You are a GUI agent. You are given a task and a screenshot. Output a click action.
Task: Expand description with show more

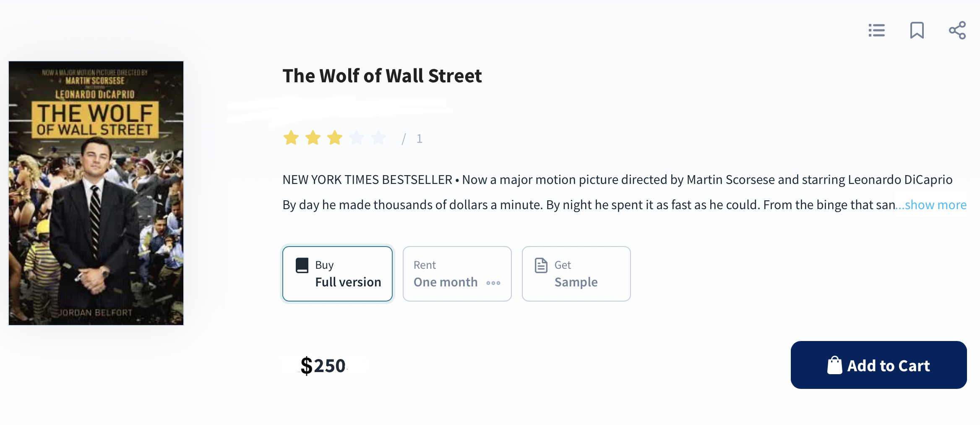936,205
